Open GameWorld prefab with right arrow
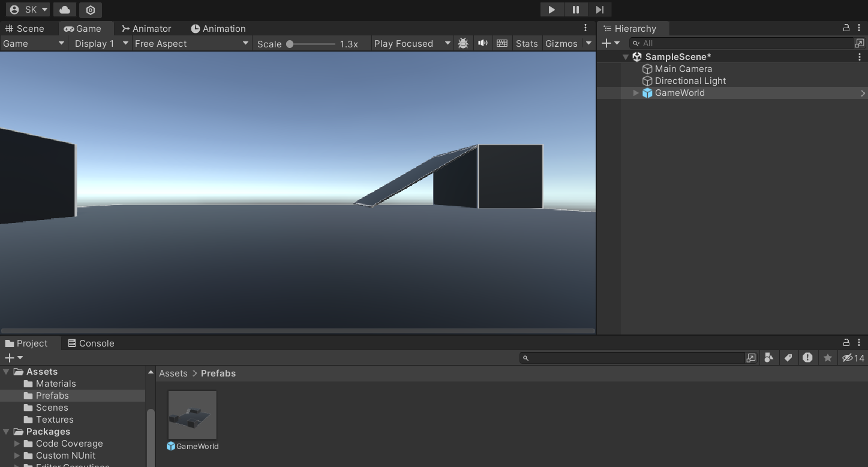This screenshot has height=467, width=868. point(863,93)
